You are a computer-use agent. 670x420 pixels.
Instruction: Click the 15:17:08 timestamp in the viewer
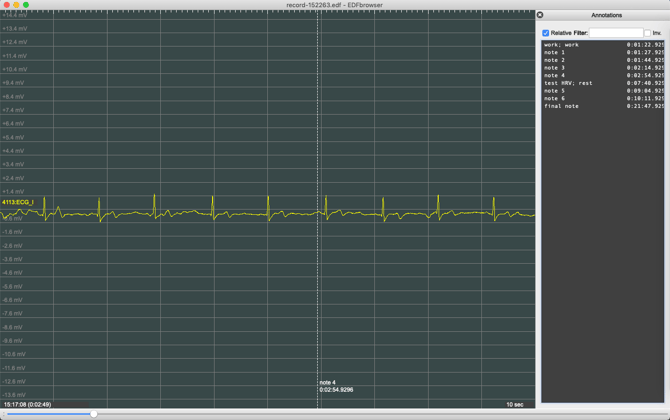27,404
